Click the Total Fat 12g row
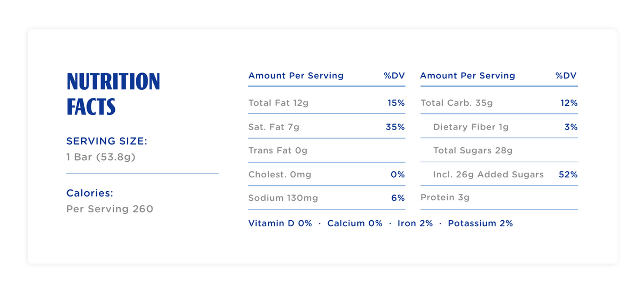This screenshot has width=644, height=296. [326, 103]
